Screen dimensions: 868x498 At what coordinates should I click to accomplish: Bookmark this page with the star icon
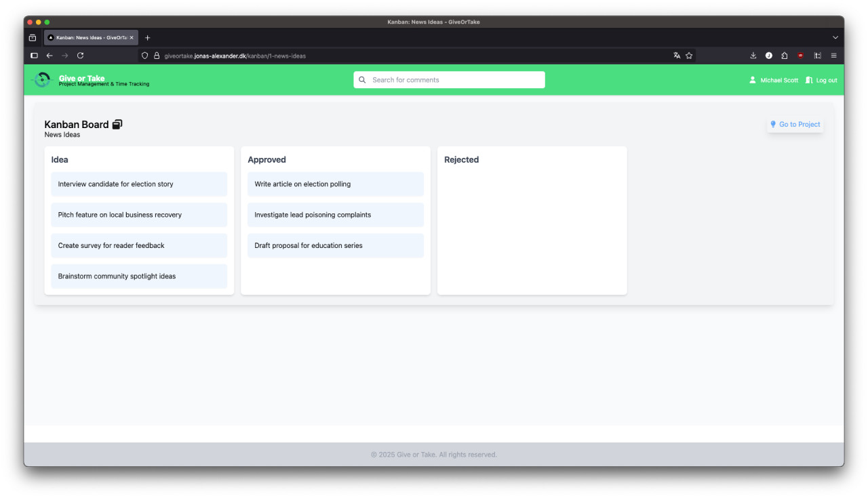pyautogui.click(x=689, y=56)
